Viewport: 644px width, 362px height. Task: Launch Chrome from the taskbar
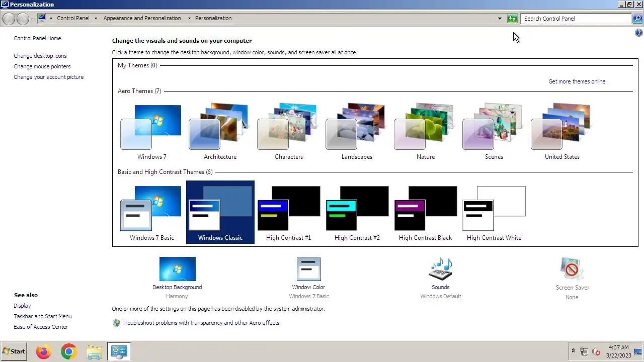click(69, 351)
